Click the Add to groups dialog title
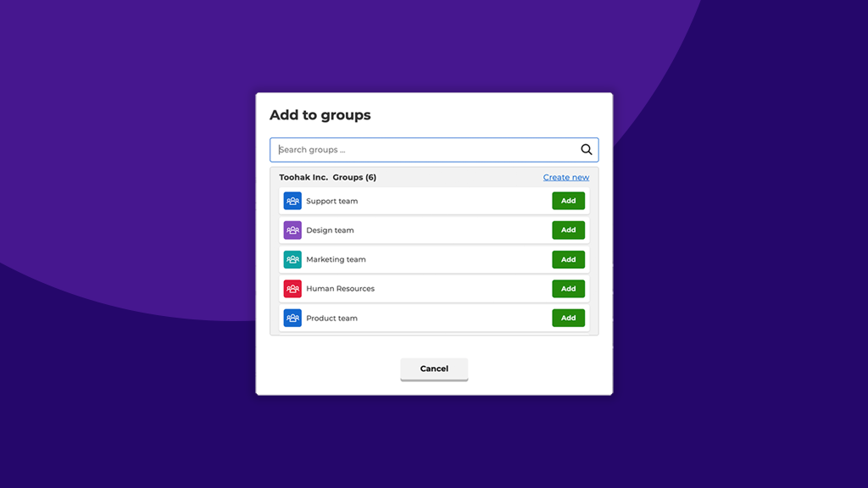Screen dimensions: 868x488 (x=320, y=115)
